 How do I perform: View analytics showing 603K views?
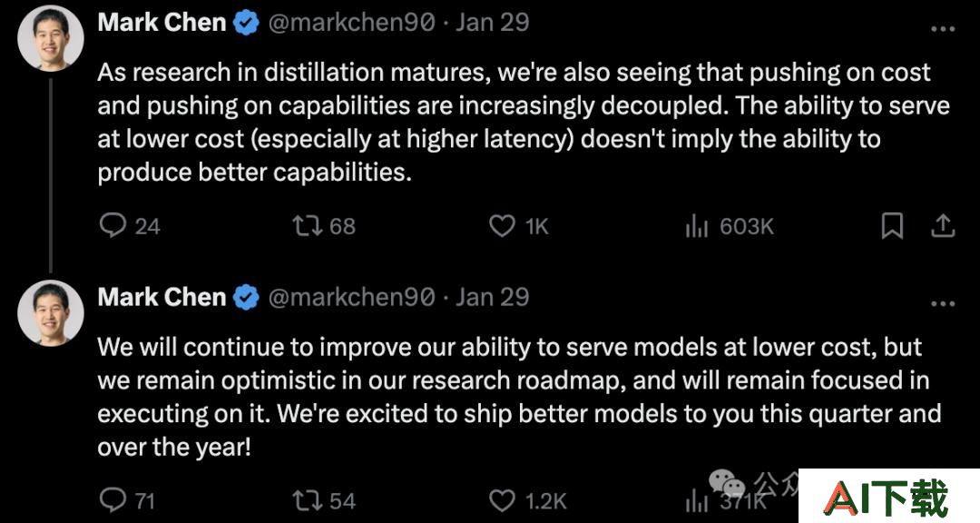coord(729,226)
